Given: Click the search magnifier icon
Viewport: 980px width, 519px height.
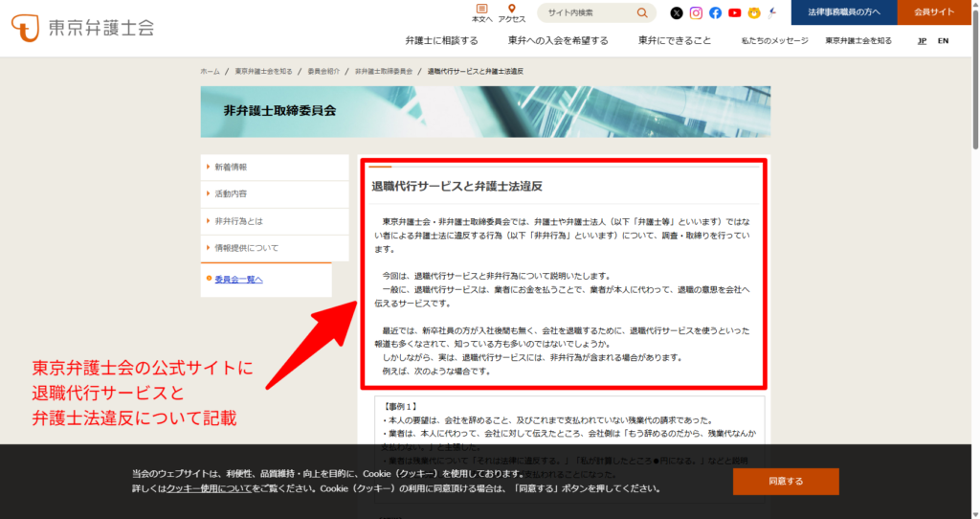Looking at the screenshot, I should pyautogui.click(x=642, y=12).
